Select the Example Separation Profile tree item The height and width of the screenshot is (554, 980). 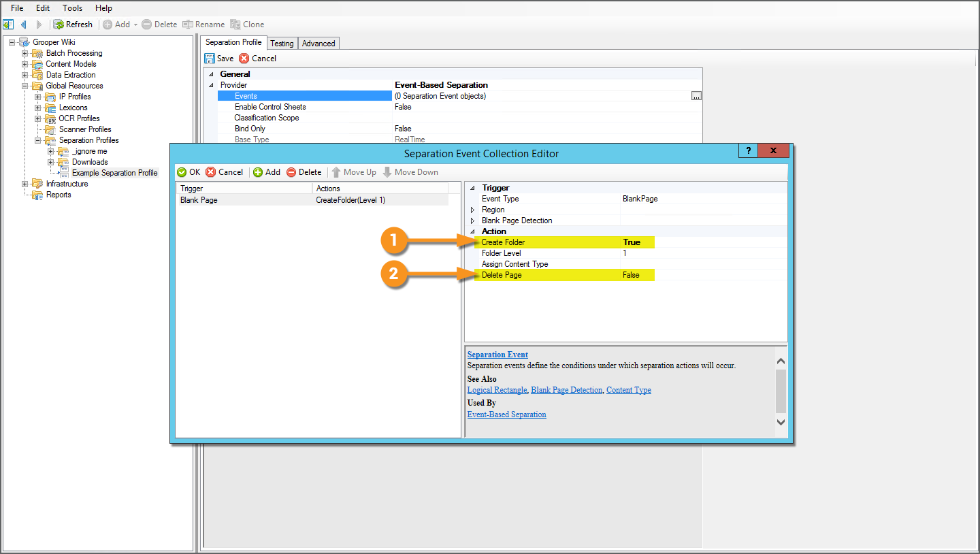(114, 173)
